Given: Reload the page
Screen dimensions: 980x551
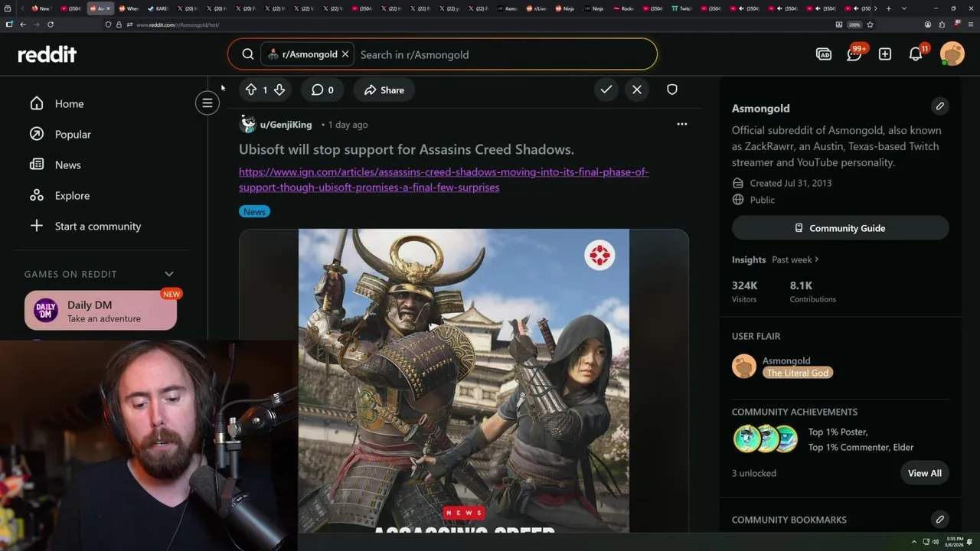Looking at the screenshot, I should point(51,24).
